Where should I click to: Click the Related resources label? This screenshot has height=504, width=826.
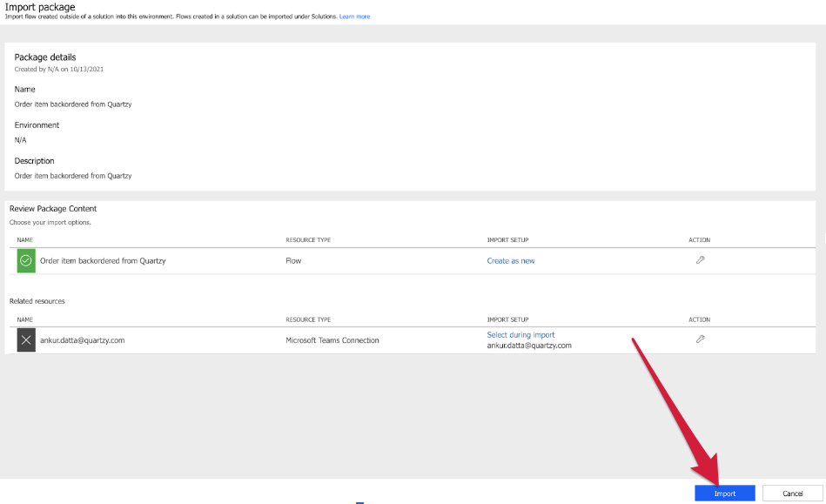point(37,301)
